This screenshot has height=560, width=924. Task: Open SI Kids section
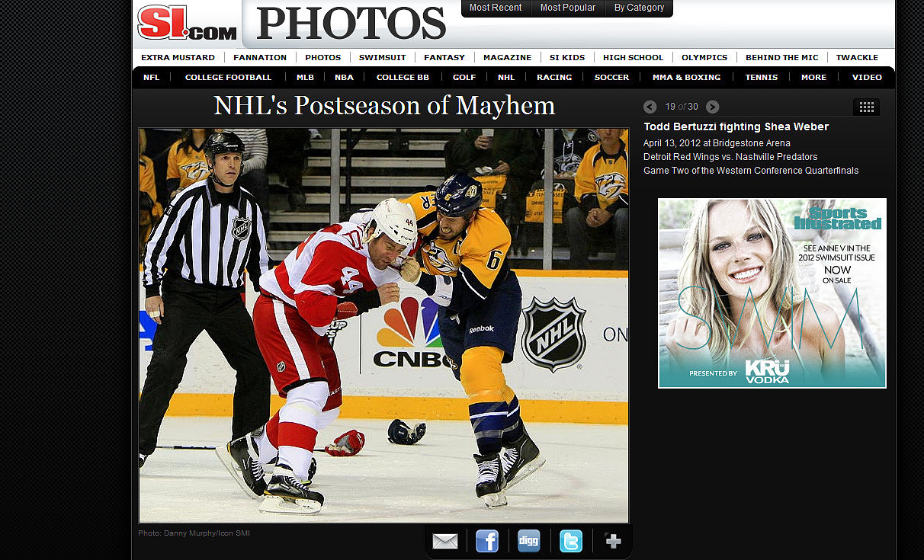567,57
